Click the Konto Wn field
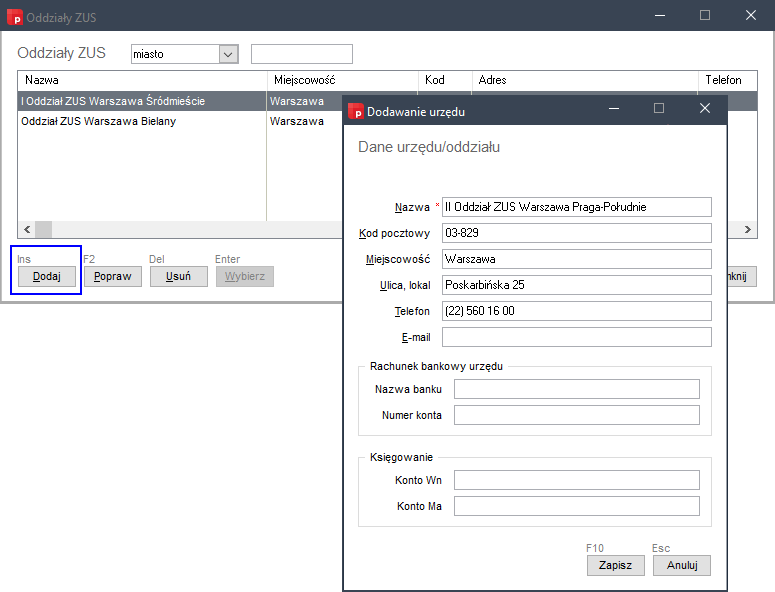This screenshot has width=775, height=592. point(577,480)
